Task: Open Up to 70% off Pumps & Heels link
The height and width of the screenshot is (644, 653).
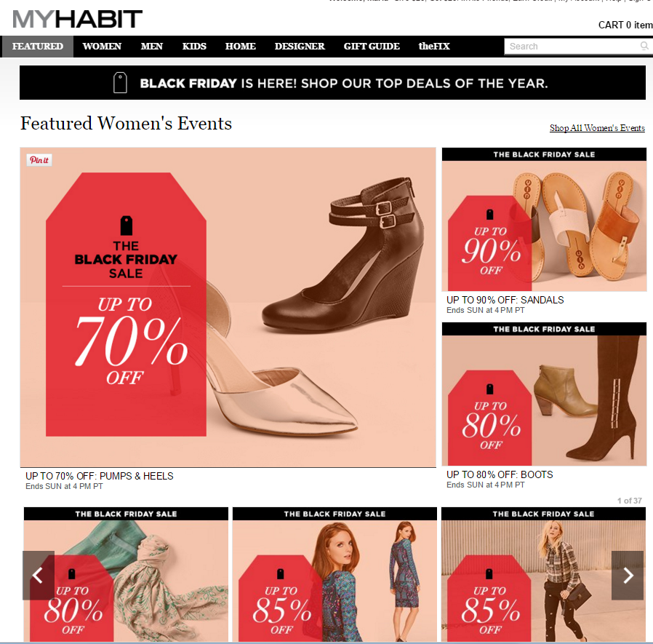Action: [99, 476]
